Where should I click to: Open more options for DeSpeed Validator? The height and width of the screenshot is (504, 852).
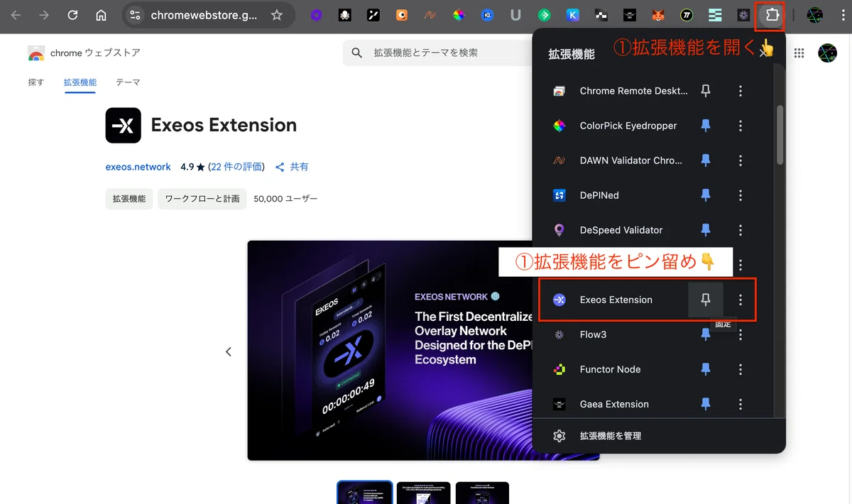[x=741, y=230]
